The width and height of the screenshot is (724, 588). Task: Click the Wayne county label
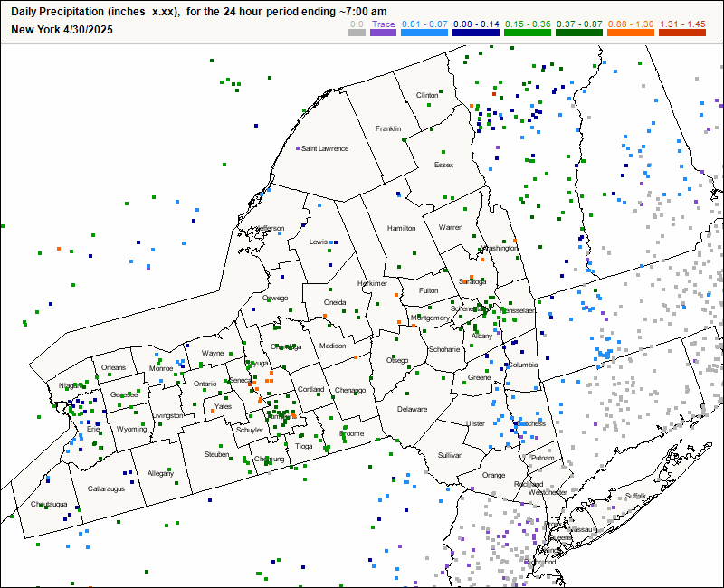(x=213, y=353)
